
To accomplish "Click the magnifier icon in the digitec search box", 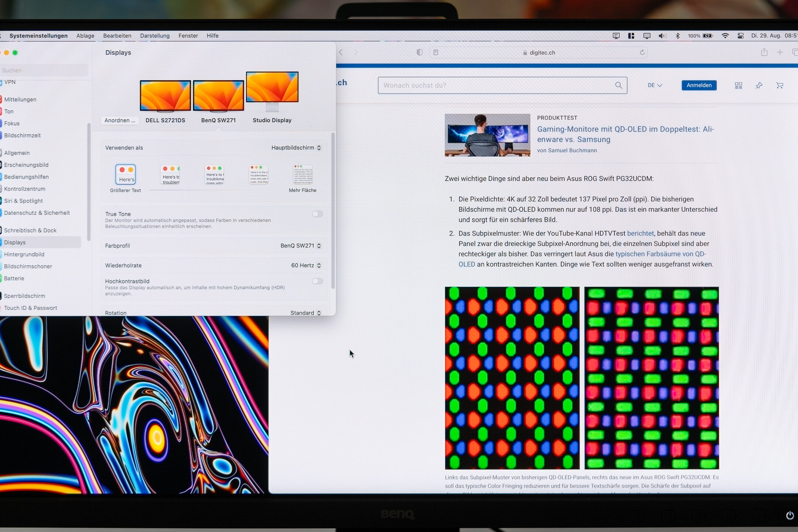I will pos(618,85).
